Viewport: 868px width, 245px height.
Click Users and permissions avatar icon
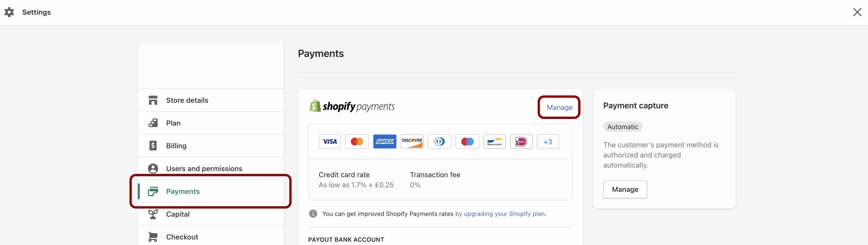pyautogui.click(x=153, y=168)
